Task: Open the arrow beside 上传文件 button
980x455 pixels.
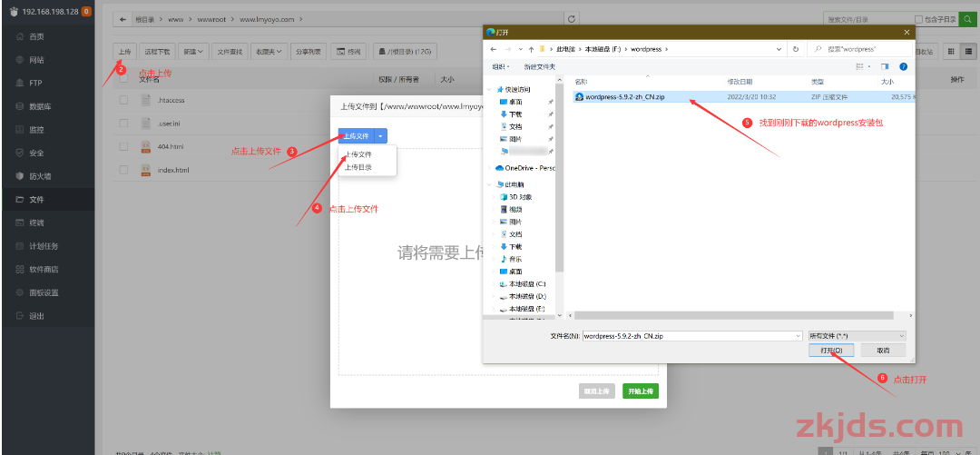Action: click(x=381, y=135)
